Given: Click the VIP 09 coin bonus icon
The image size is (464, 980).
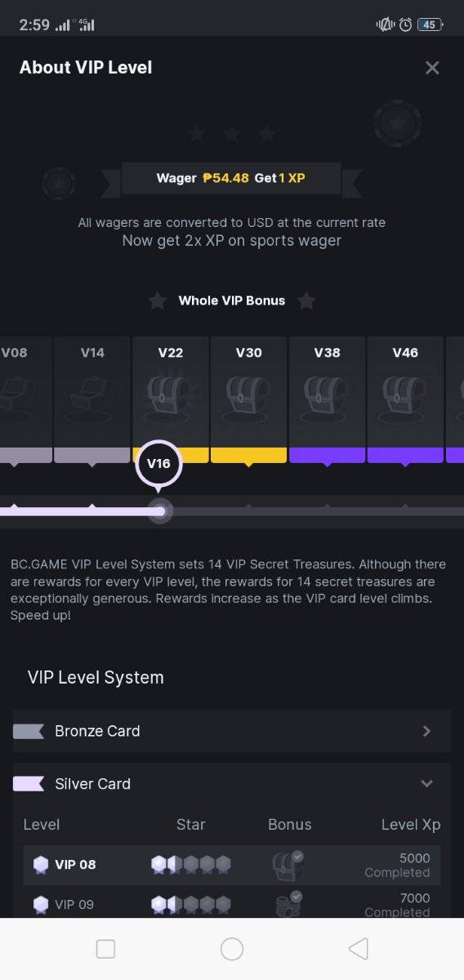Looking at the screenshot, I should click(x=288, y=903).
